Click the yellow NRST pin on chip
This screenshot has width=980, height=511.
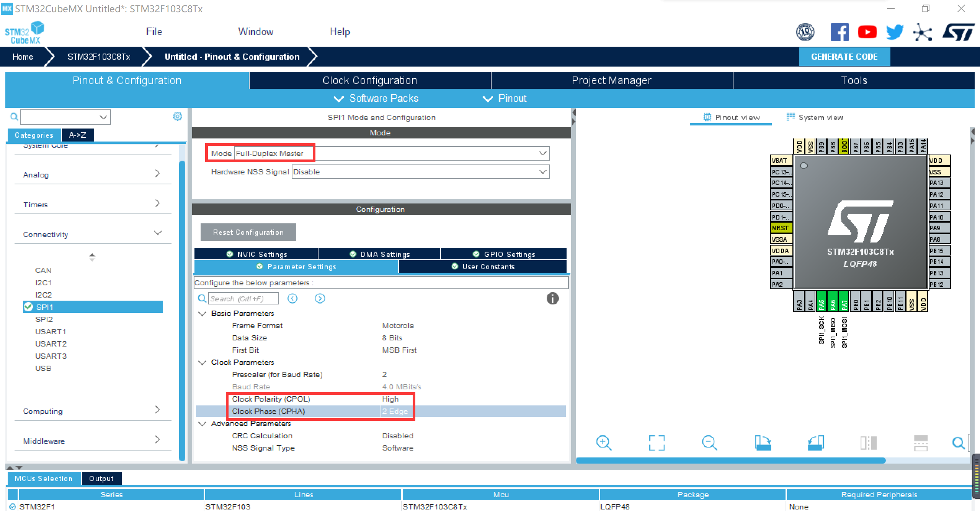tap(781, 228)
